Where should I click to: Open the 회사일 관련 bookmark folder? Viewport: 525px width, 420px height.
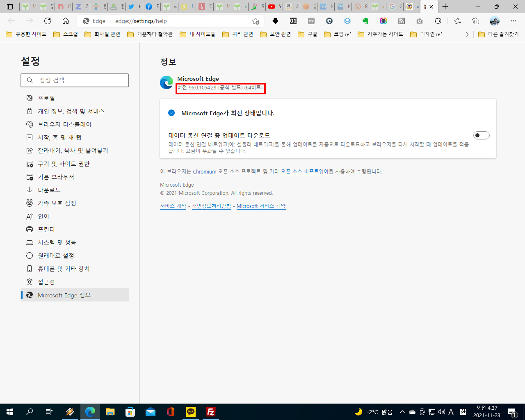point(103,34)
